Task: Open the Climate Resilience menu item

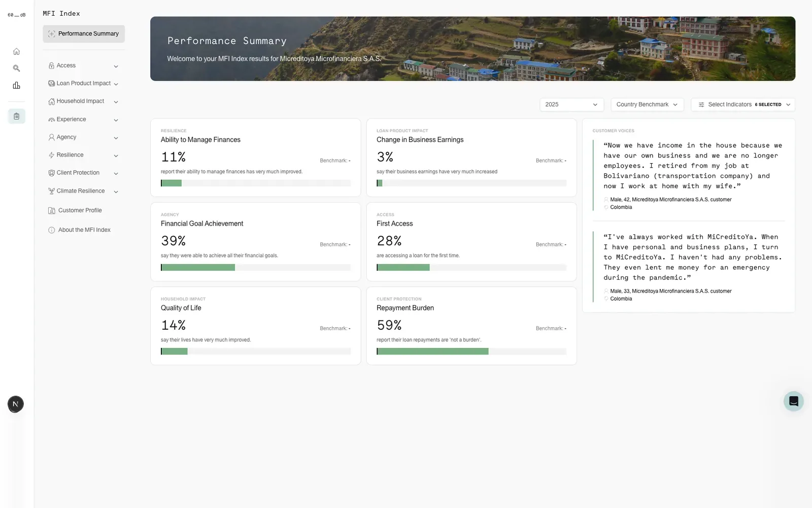Action: pos(84,191)
